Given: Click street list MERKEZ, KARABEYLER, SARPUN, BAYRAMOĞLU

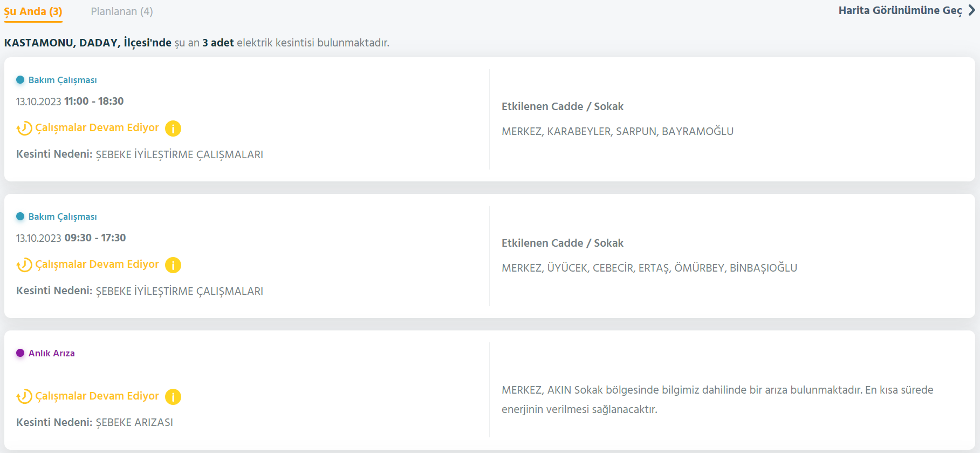Looking at the screenshot, I should click(618, 131).
